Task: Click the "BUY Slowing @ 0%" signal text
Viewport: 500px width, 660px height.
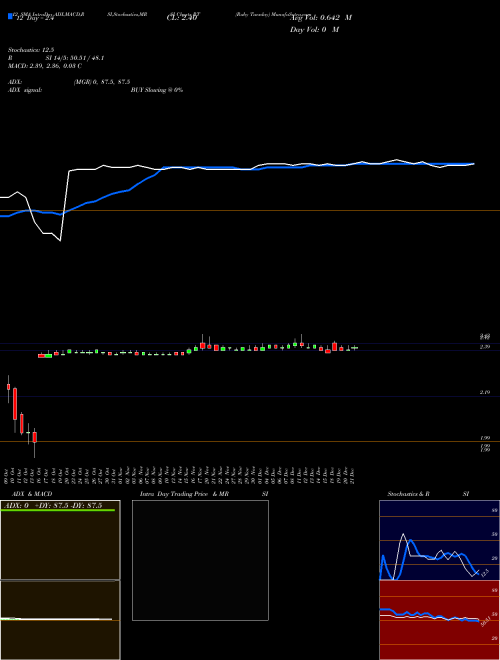Action: (157, 90)
